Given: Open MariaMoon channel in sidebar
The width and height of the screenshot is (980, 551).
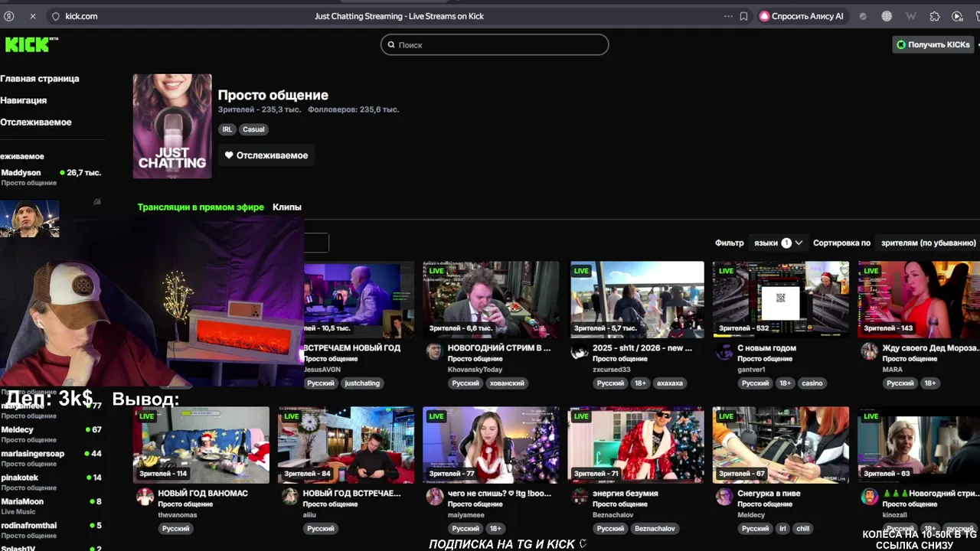Looking at the screenshot, I should pos(51,505).
